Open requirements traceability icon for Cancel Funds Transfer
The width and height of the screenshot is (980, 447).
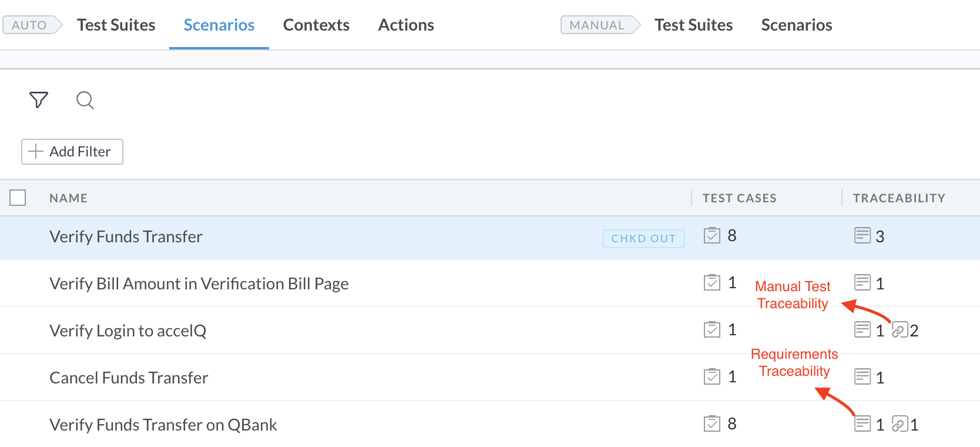coord(862,376)
